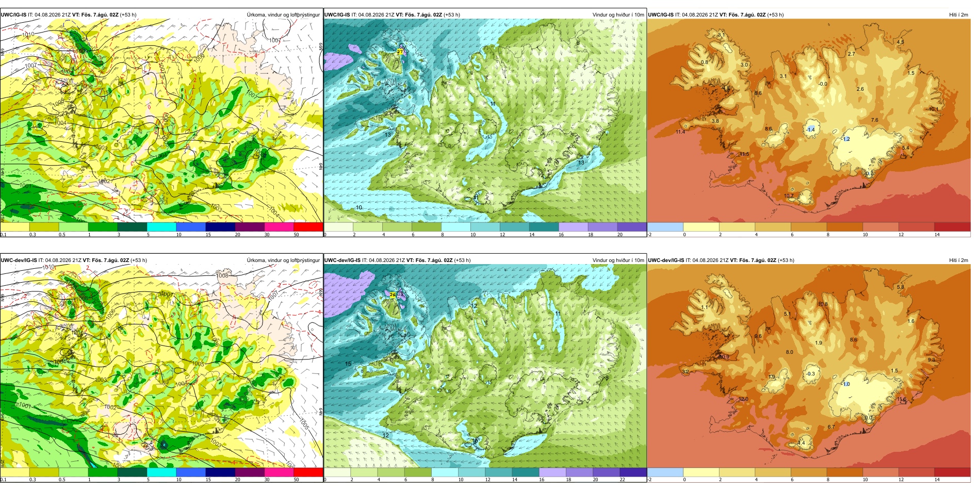Click the 4.5 temperature value on top temperature map
The height and width of the screenshot is (490, 980).
point(900,42)
